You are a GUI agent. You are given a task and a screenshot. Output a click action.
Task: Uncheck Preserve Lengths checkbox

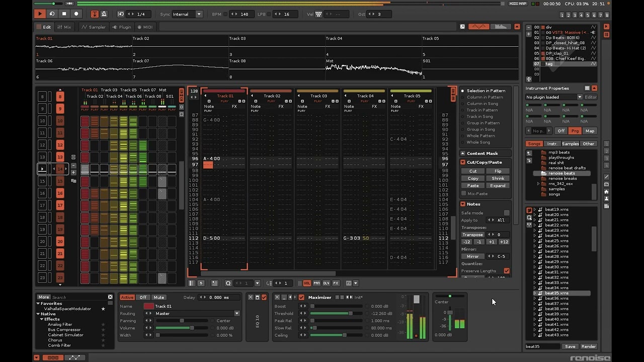(x=507, y=271)
